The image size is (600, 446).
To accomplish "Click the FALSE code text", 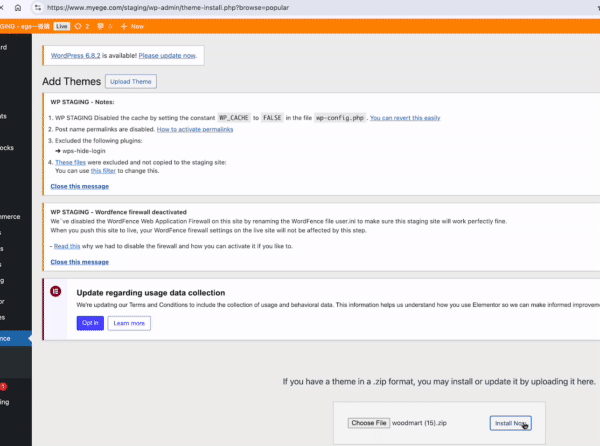I will 272,118.
